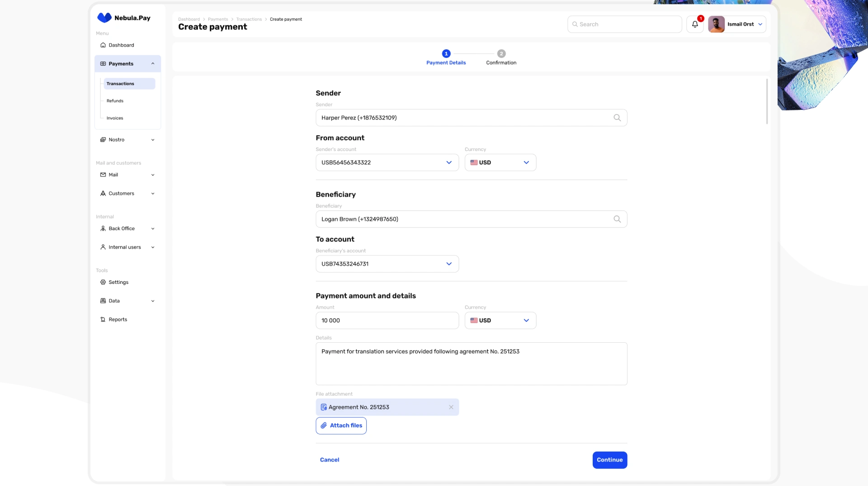
Task: Click the Reports icon in sidebar
Action: pos(103,320)
